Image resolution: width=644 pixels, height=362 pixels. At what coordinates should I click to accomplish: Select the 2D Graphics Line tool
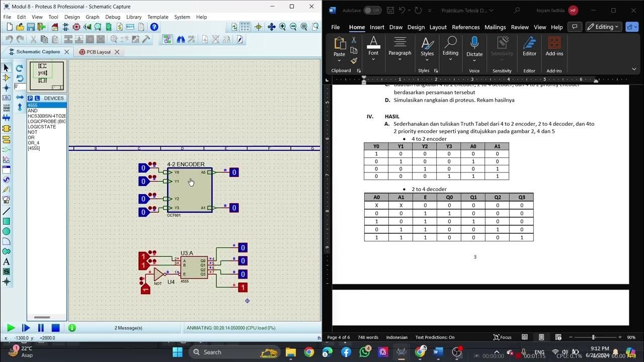click(x=7, y=211)
